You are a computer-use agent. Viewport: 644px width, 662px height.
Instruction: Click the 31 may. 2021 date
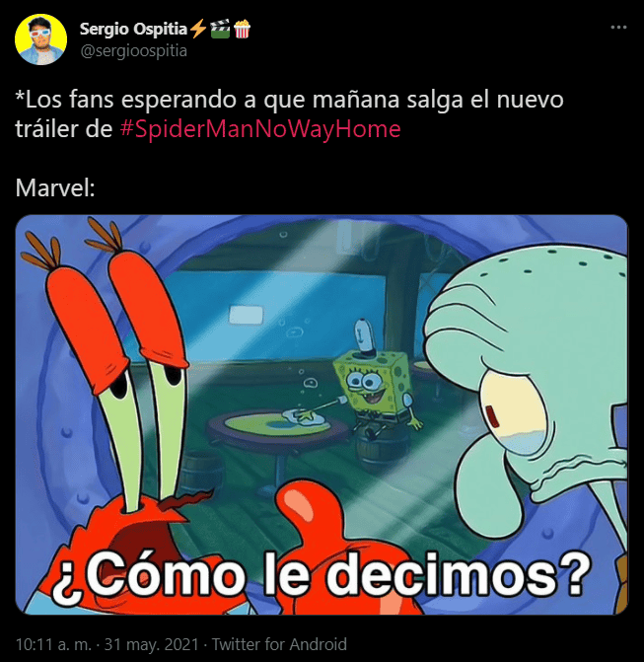(x=151, y=644)
